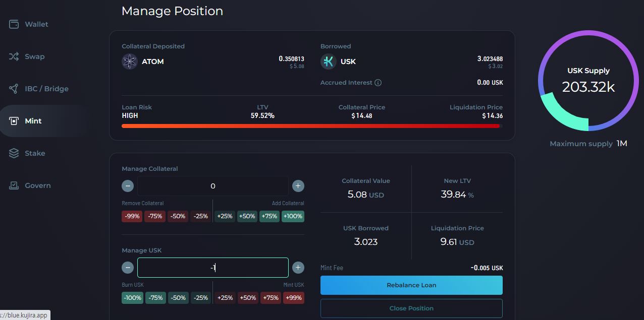
Task: Click the New LTV 39.84 % value
Action: (x=457, y=195)
